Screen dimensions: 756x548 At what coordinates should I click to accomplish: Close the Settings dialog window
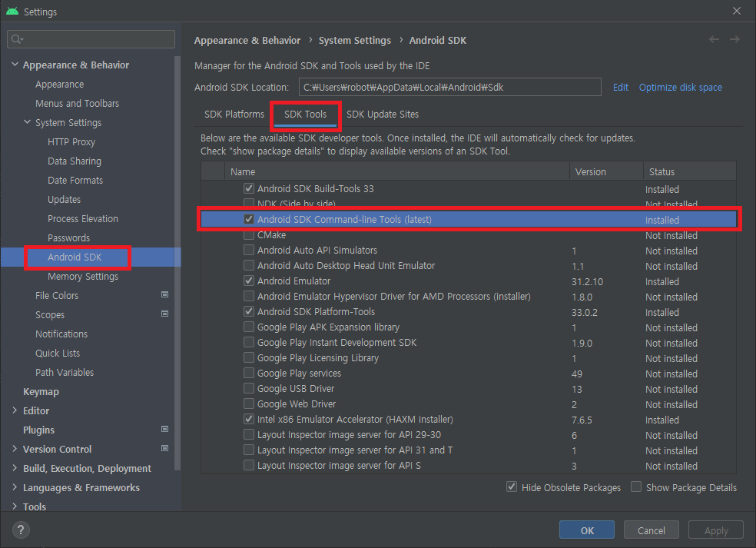(x=737, y=11)
